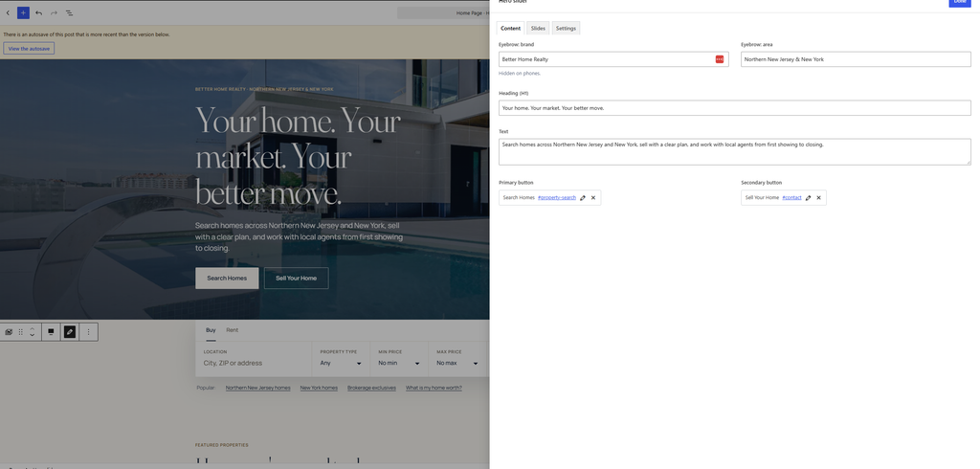Remove the Sell Your Home secondary link
The image size is (980, 469).
[819, 197]
